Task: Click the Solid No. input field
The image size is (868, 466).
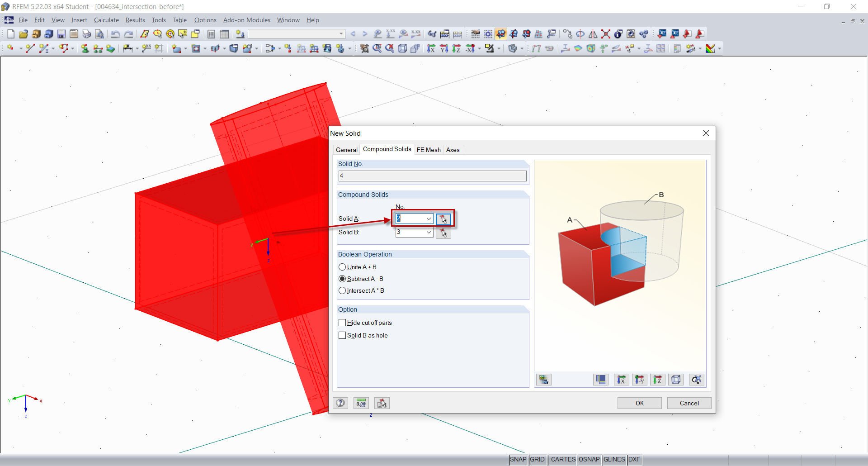Action: (x=432, y=176)
